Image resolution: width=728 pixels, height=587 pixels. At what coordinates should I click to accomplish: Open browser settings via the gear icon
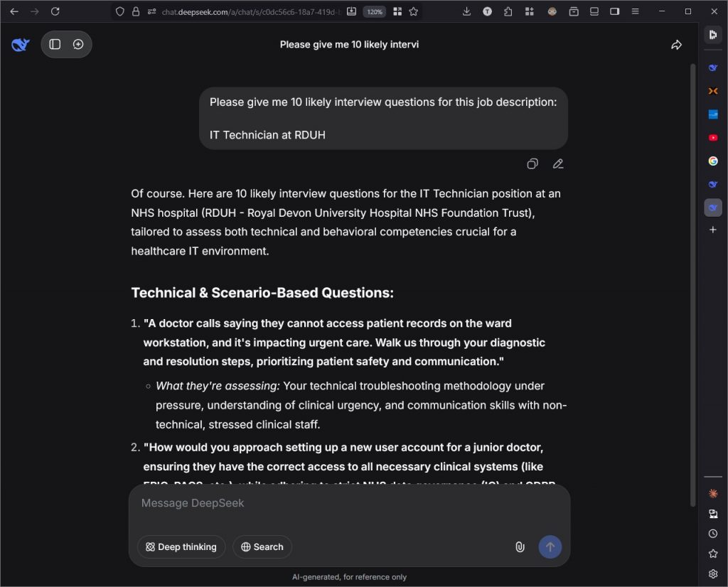click(713, 573)
